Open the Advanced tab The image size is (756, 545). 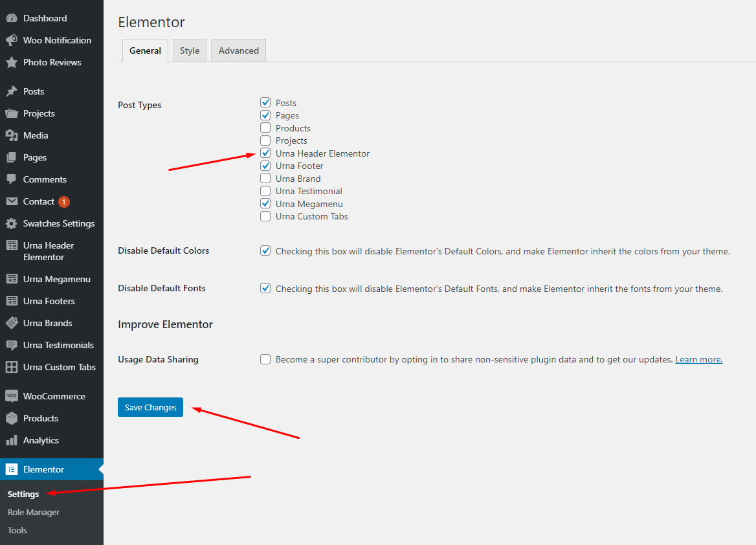pyautogui.click(x=239, y=50)
